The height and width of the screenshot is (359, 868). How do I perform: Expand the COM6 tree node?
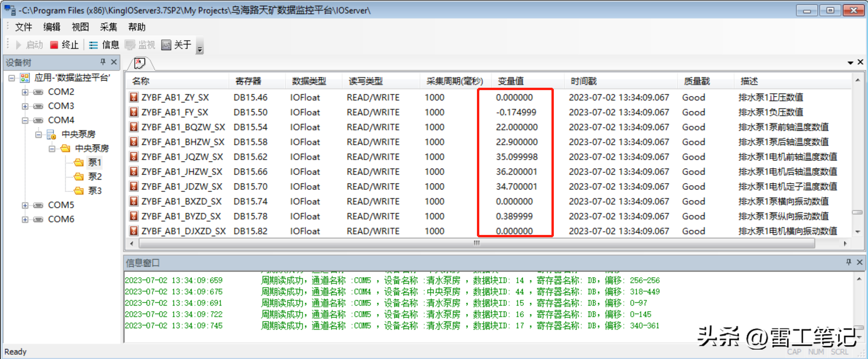click(x=25, y=219)
